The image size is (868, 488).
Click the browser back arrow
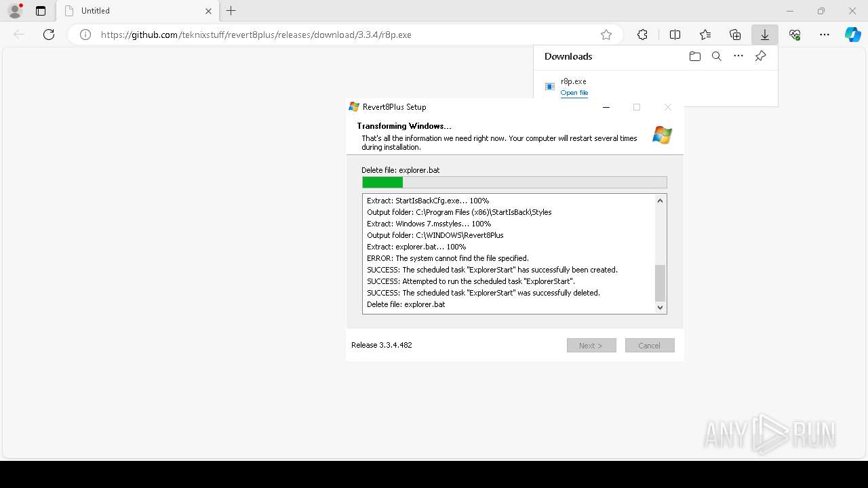tap(19, 35)
